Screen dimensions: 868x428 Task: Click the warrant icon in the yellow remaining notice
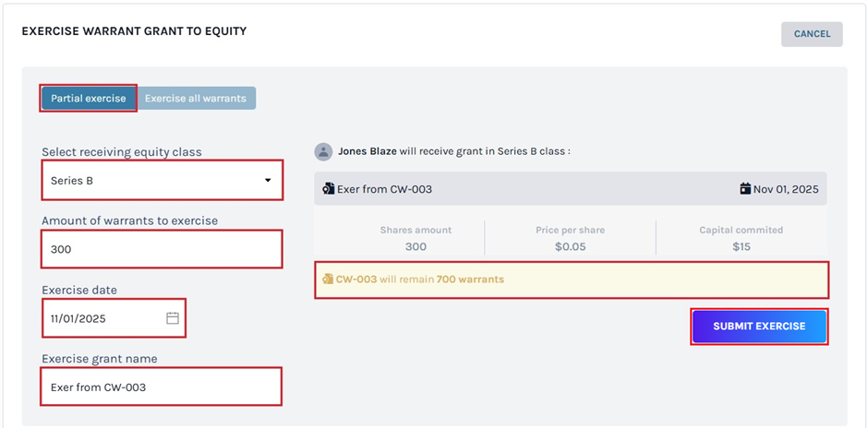(327, 279)
